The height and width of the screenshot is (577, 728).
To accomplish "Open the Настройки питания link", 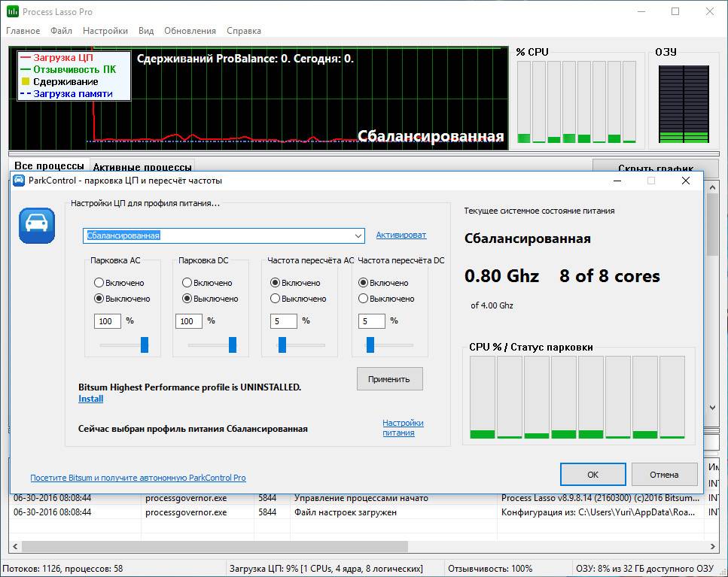I will pyautogui.click(x=403, y=427).
